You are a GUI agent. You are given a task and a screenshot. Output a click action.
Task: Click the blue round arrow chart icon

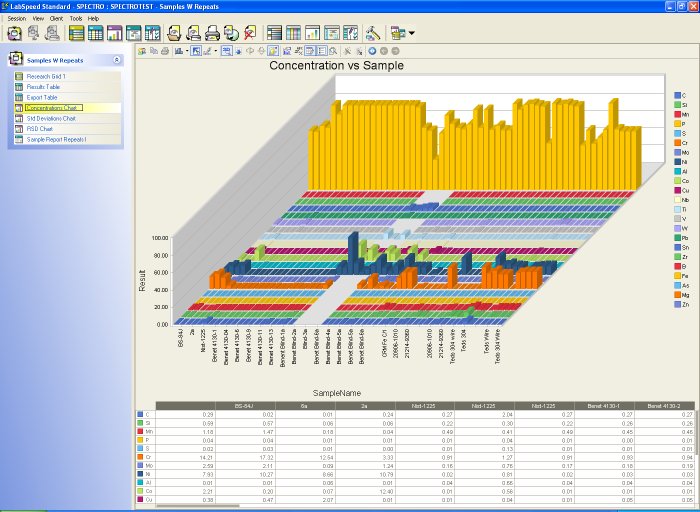tap(371, 50)
